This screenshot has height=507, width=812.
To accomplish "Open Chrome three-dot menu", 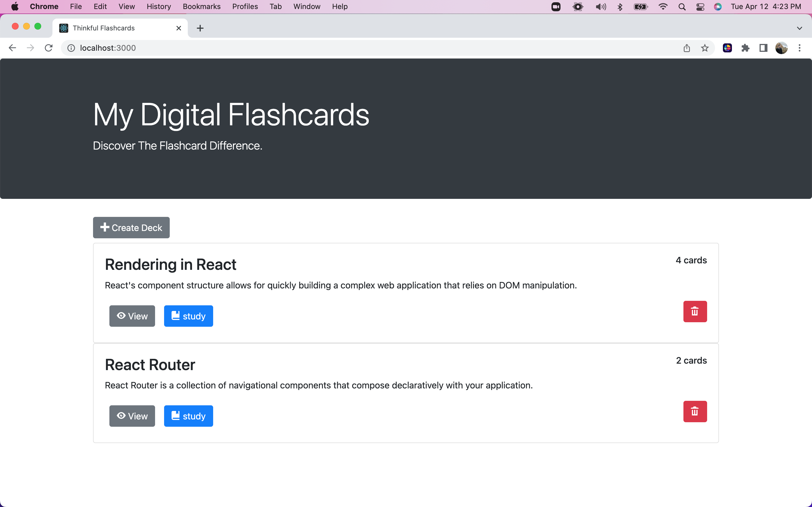I will [x=799, y=48].
